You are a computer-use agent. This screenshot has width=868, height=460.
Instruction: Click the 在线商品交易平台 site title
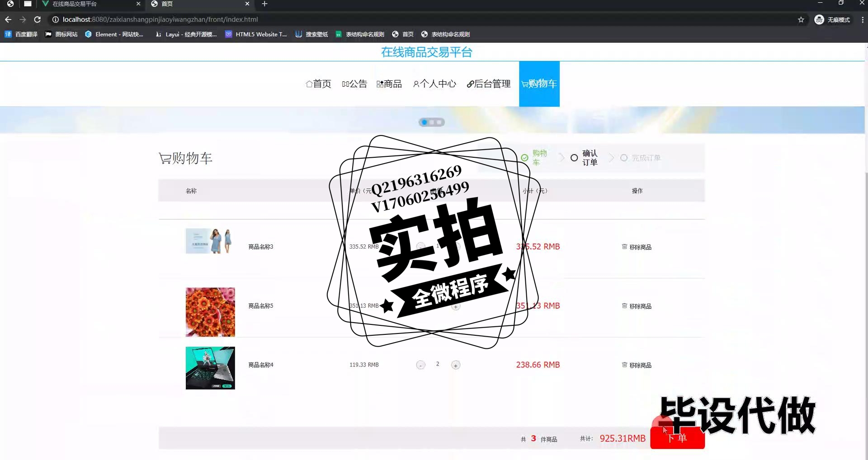click(x=426, y=52)
